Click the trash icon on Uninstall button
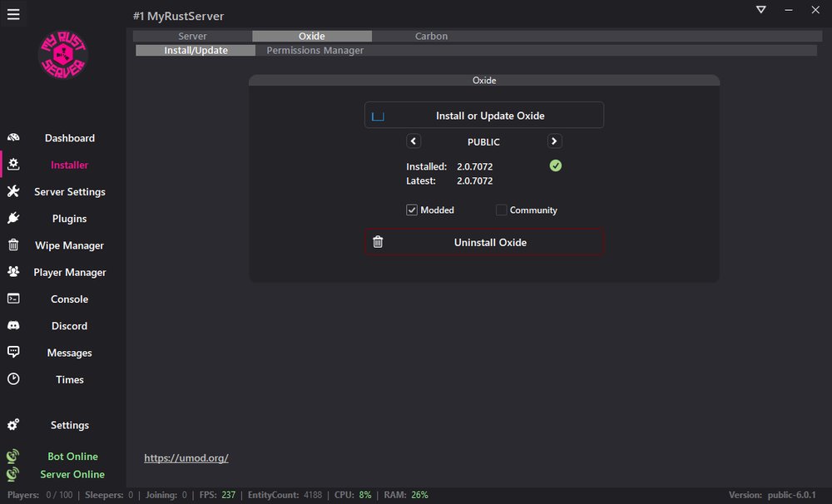Viewport: 832px width, 504px height. (378, 242)
